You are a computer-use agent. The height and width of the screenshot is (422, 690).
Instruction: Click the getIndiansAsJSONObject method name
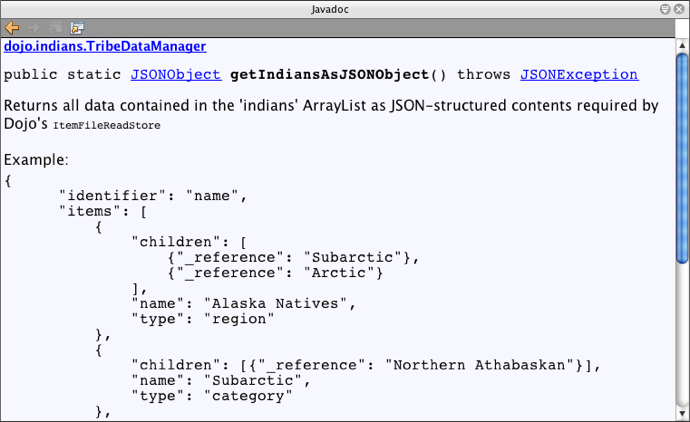point(329,74)
